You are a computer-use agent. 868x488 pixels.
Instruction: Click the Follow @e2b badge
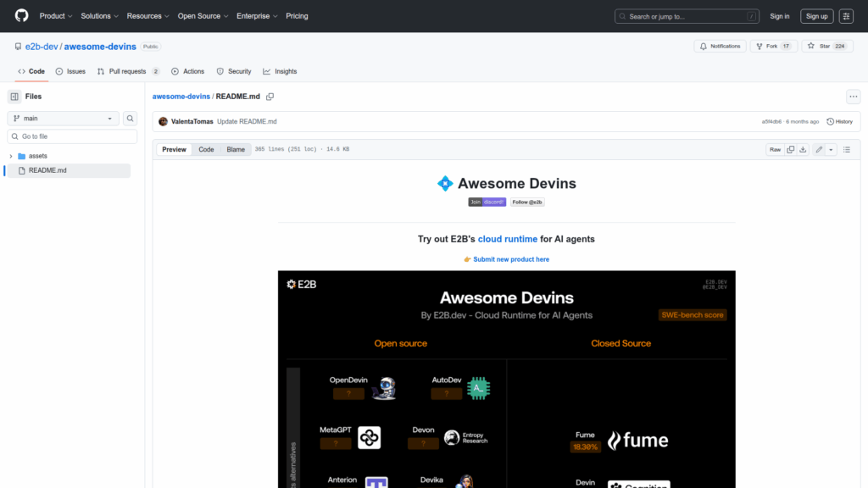527,202
